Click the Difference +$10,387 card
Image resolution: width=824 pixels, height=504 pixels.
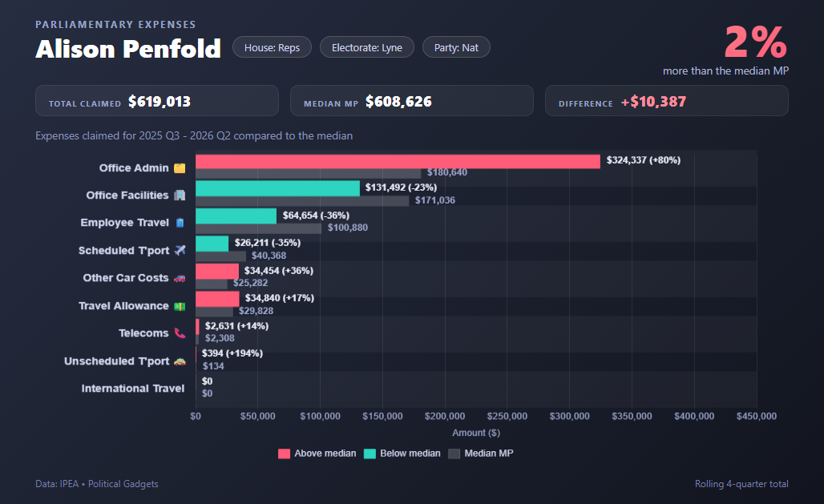click(666, 100)
